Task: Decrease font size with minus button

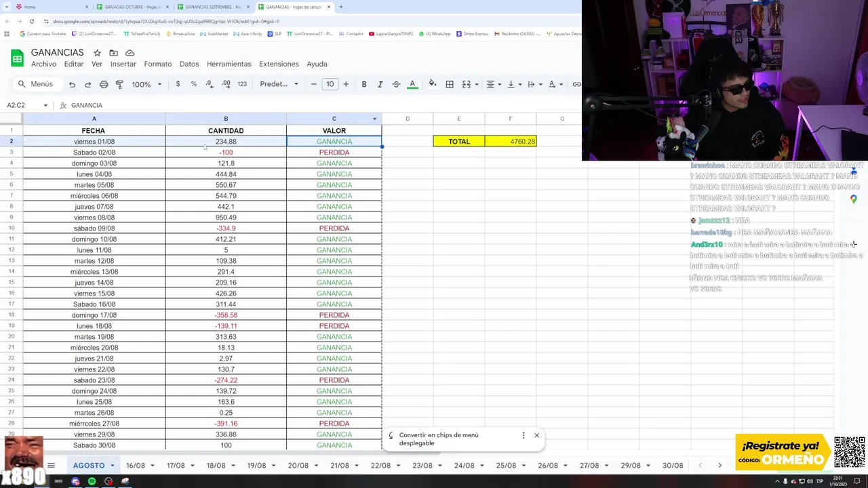Action: click(313, 84)
